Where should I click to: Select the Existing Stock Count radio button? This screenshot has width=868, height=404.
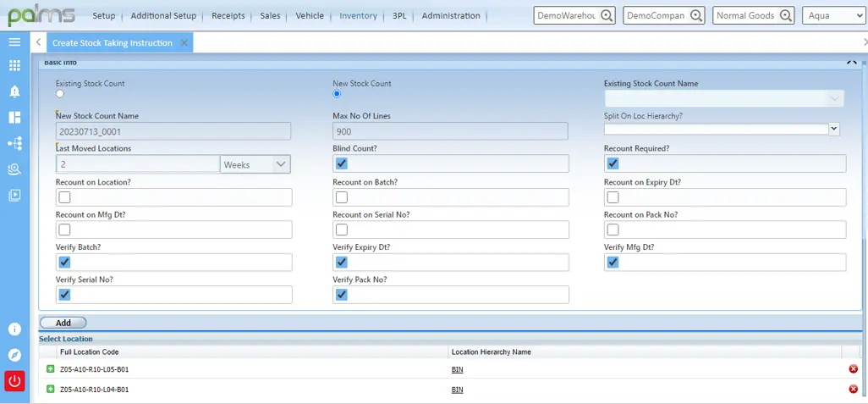(x=60, y=94)
